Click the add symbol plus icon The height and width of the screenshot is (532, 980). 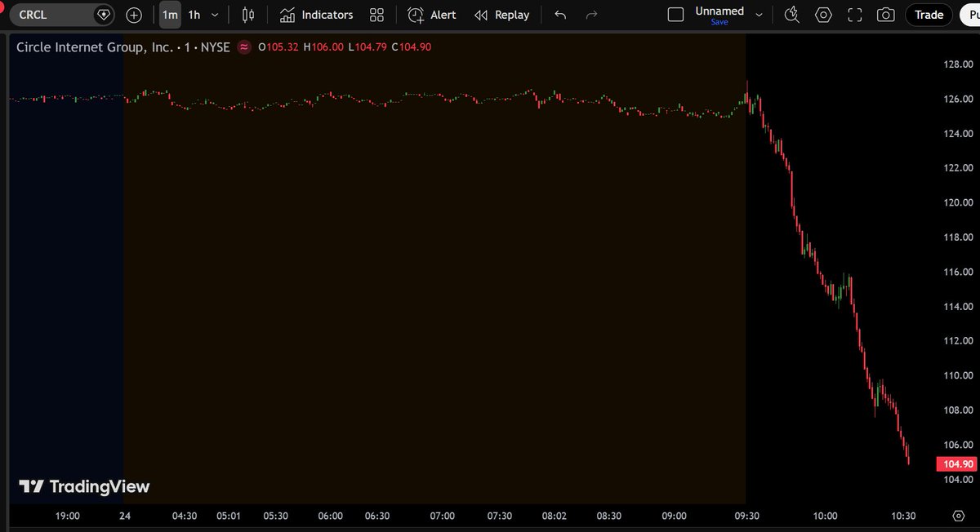click(x=134, y=15)
